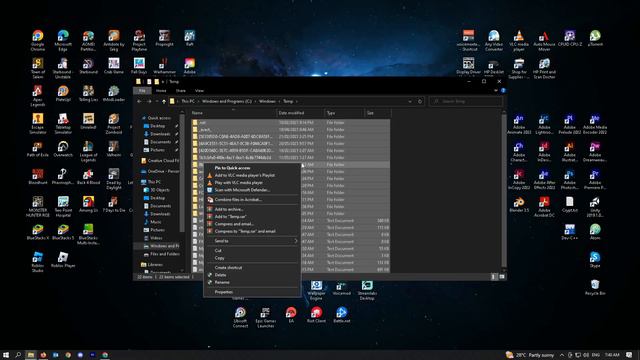Viewport: 640px width, 360px height.
Task: Click 'Windows' segment in address breadcrumb
Action: pos(267,101)
